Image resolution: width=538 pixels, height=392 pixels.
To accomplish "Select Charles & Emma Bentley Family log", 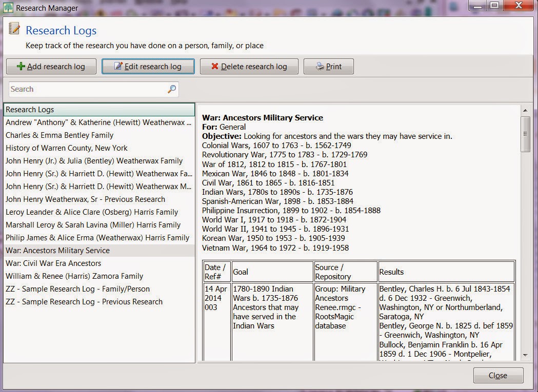I will coord(99,135).
